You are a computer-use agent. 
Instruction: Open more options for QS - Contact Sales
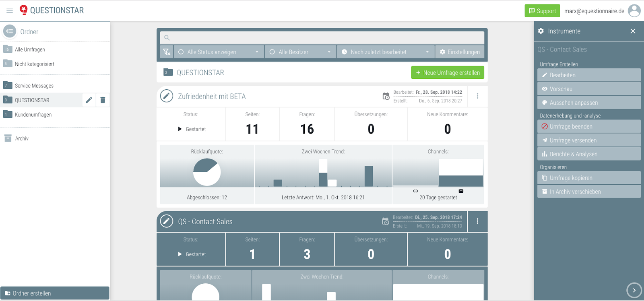click(x=477, y=221)
